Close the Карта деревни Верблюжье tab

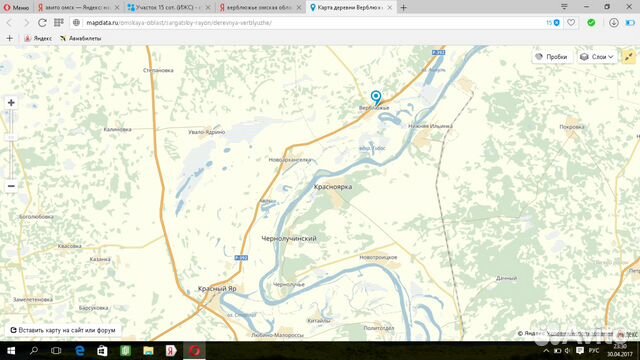coord(389,7)
